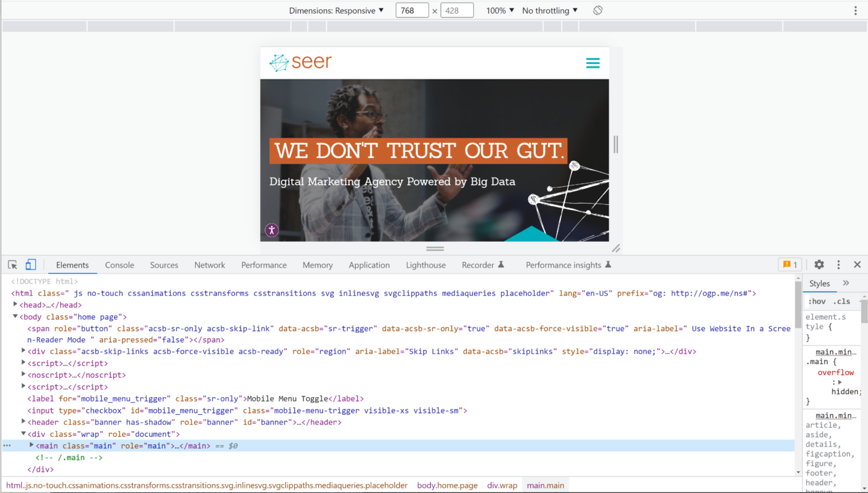Expand the main class main node

32,445
